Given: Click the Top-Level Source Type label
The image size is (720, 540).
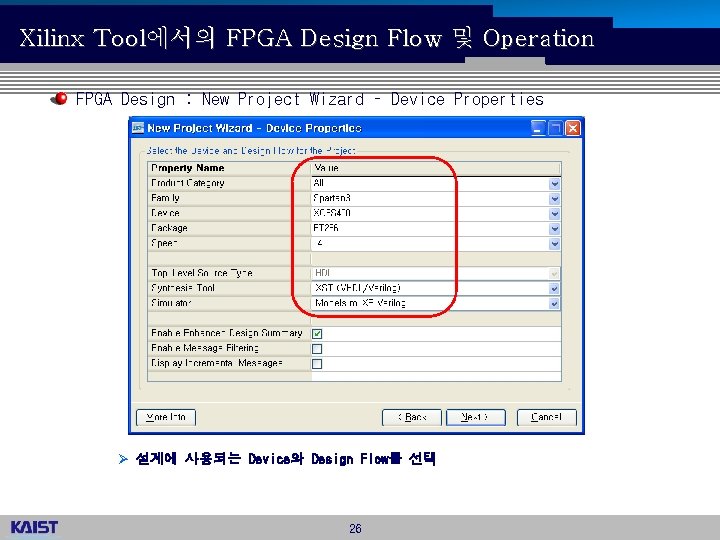Looking at the screenshot, I should pos(202,273).
